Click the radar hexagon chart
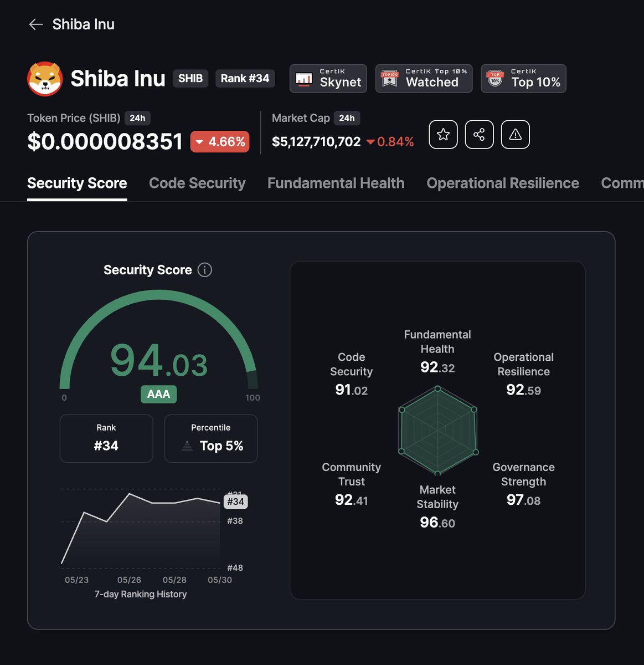The width and height of the screenshot is (644, 665). (x=437, y=431)
